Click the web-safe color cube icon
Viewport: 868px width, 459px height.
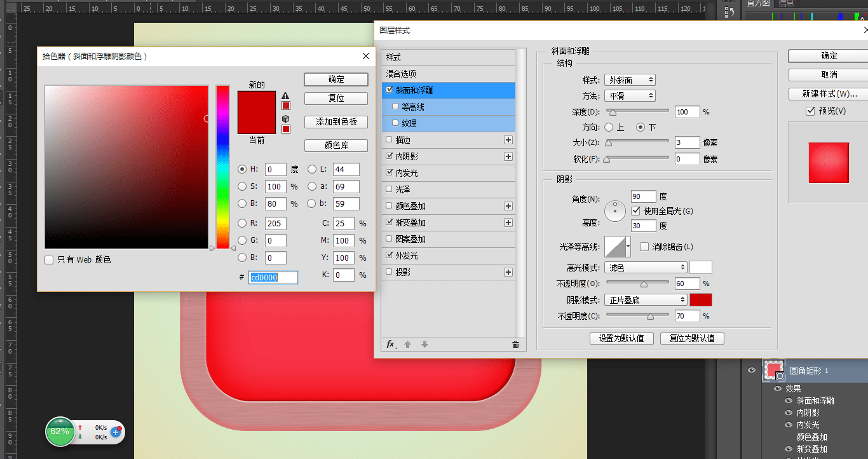click(x=285, y=119)
